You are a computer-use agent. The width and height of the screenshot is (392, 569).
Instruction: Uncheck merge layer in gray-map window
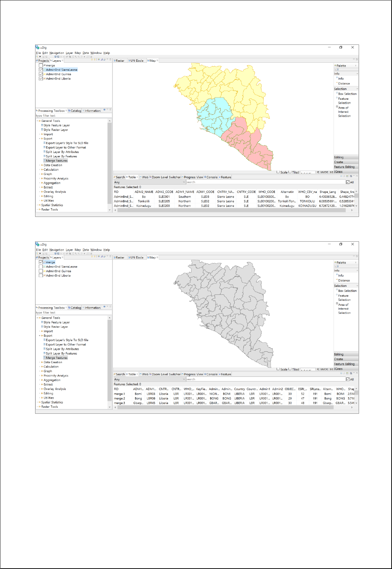pos(41,262)
